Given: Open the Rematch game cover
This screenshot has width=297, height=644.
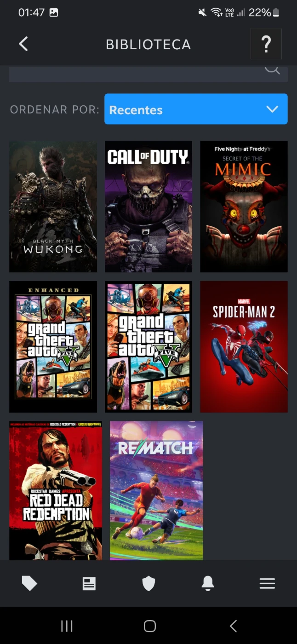Looking at the screenshot, I should 156,490.
